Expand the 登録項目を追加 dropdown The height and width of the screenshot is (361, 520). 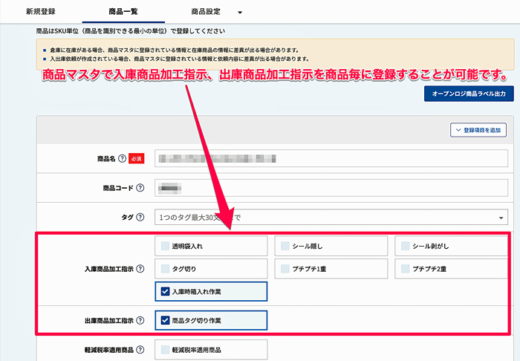point(478,130)
